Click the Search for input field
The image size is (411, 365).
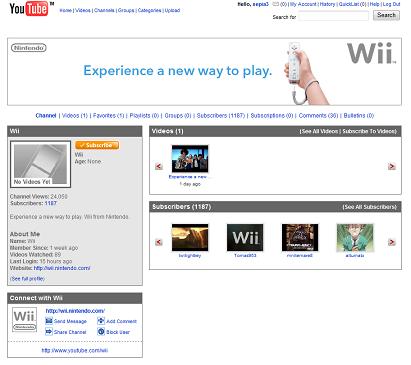(334, 16)
